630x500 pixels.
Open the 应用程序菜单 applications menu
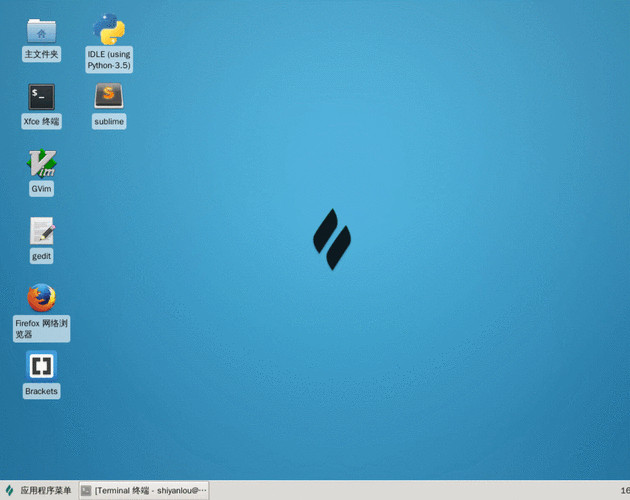(x=39, y=490)
